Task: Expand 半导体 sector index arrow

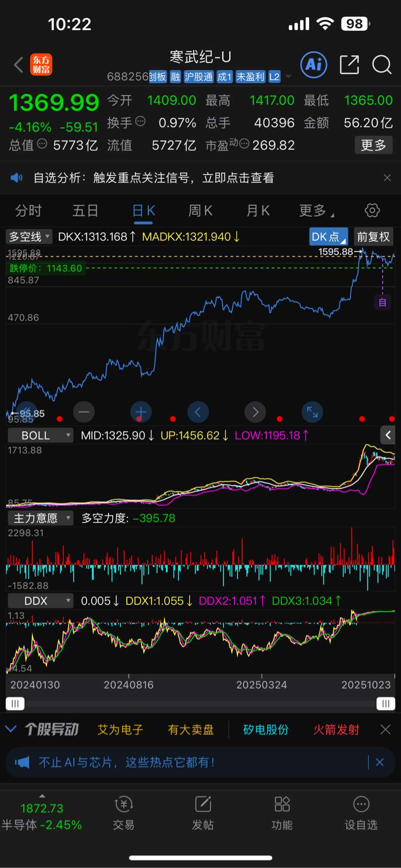Action: 42,796
